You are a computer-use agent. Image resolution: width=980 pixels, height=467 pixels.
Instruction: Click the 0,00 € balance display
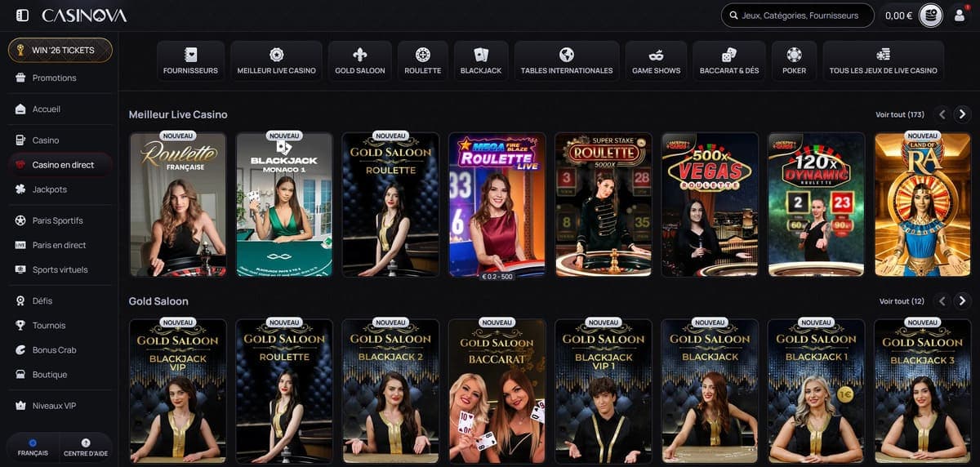point(898,16)
